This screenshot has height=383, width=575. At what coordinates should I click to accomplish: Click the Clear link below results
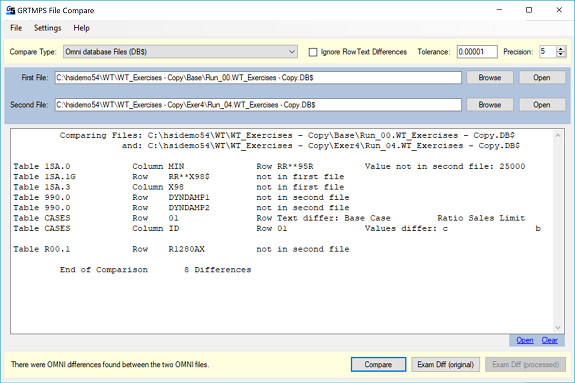550,340
